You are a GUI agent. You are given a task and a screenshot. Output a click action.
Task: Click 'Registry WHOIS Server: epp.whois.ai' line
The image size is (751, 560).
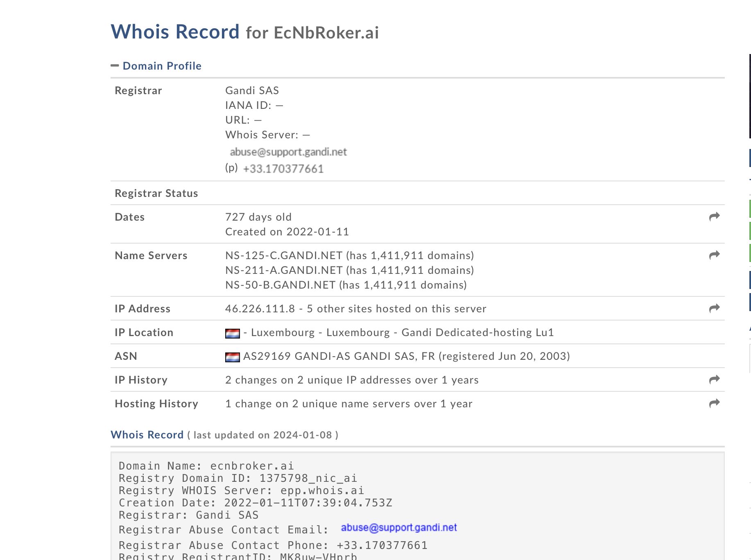tap(241, 490)
